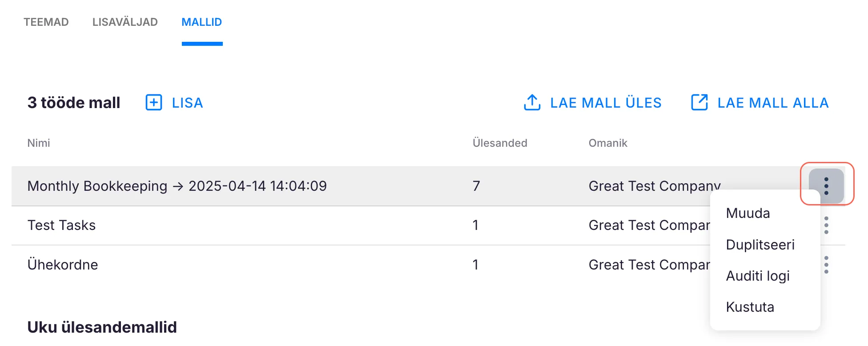This screenshot has width=868, height=346.
Task: Click the Nimi column header
Action: [39, 143]
